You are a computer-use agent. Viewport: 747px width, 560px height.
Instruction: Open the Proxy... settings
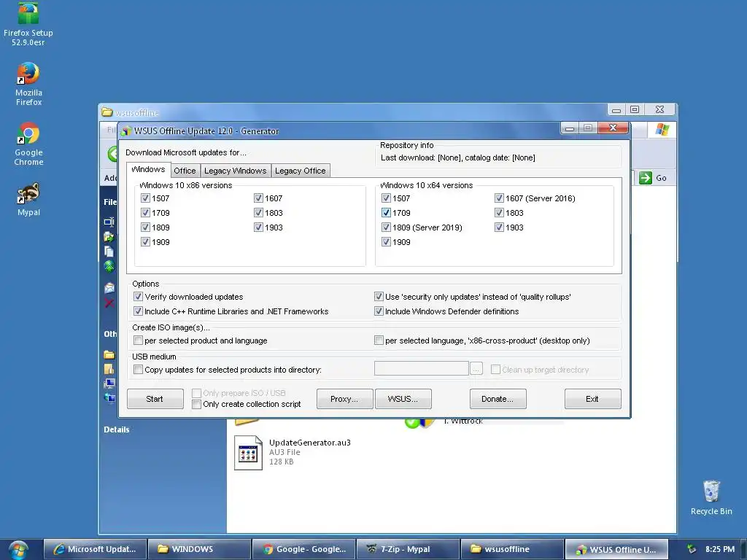[344, 399]
